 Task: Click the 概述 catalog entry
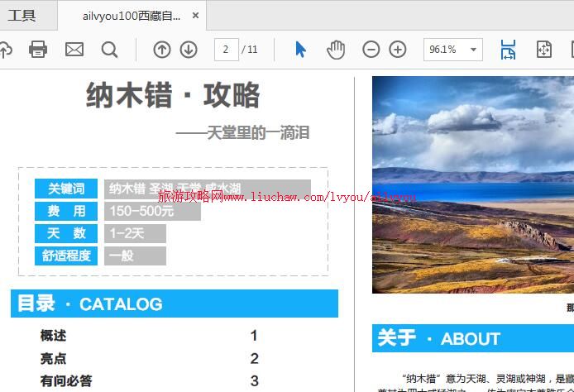pos(53,336)
